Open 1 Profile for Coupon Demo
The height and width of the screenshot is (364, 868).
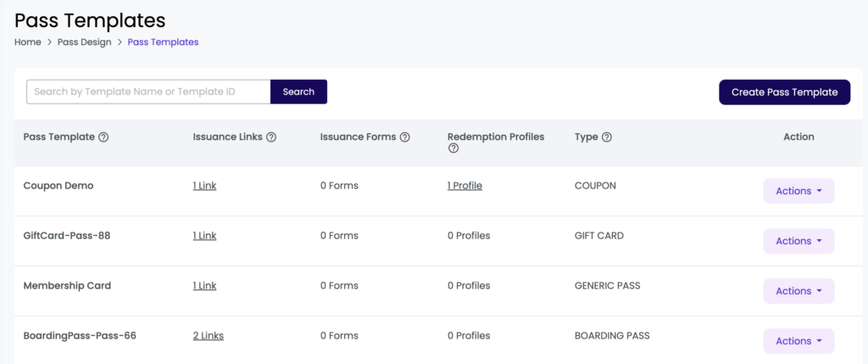465,186
